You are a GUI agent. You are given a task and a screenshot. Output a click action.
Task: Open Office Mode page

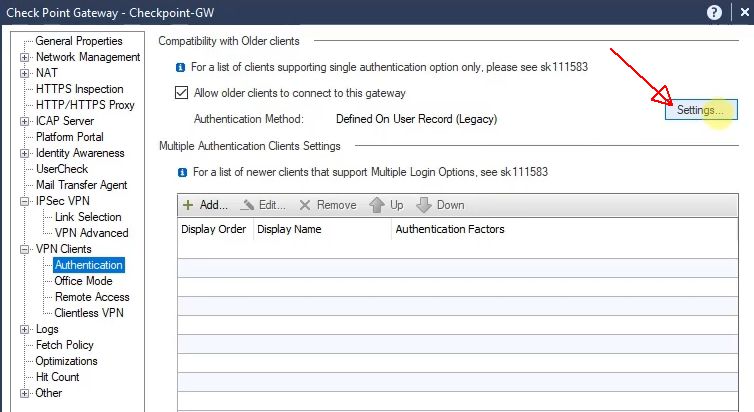(x=83, y=281)
